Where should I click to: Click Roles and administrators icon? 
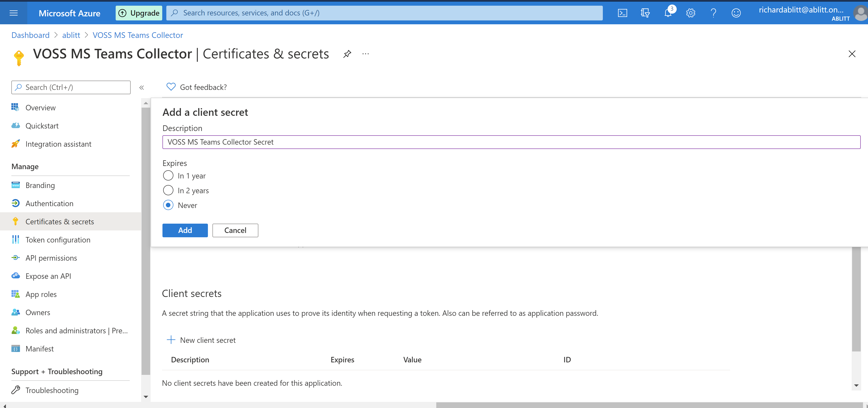(15, 330)
